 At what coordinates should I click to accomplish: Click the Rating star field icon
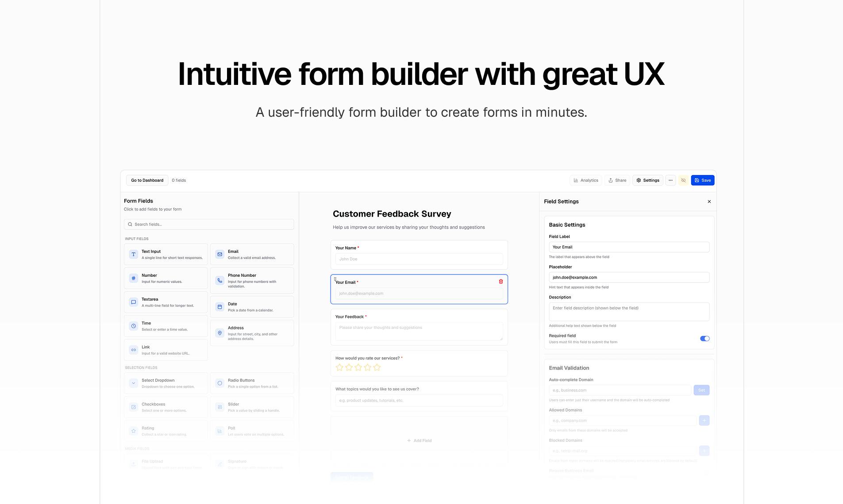click(x=133, y=431)
